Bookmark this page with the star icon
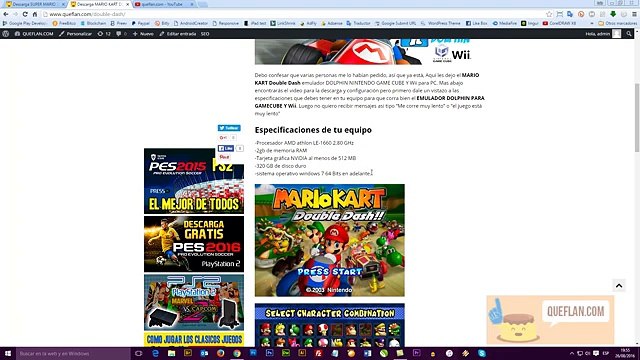The height and width of the screenshot is (360, 640). click(x=549, y=14)
